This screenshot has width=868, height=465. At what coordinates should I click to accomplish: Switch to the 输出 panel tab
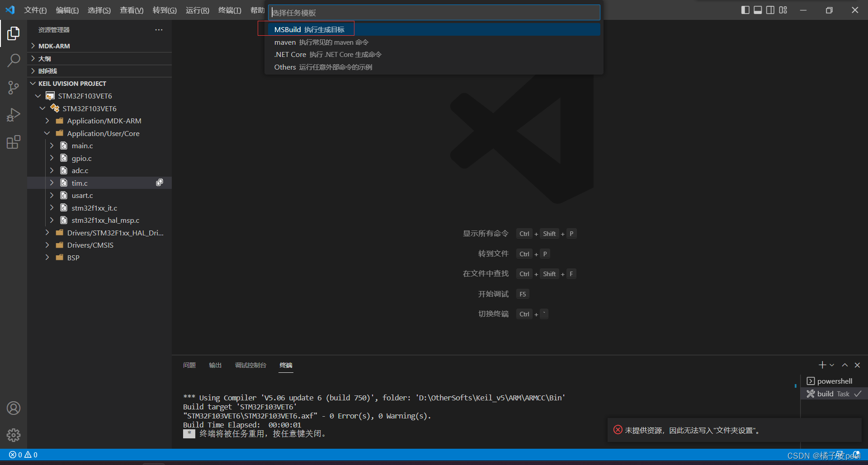[x=215, y=365]
